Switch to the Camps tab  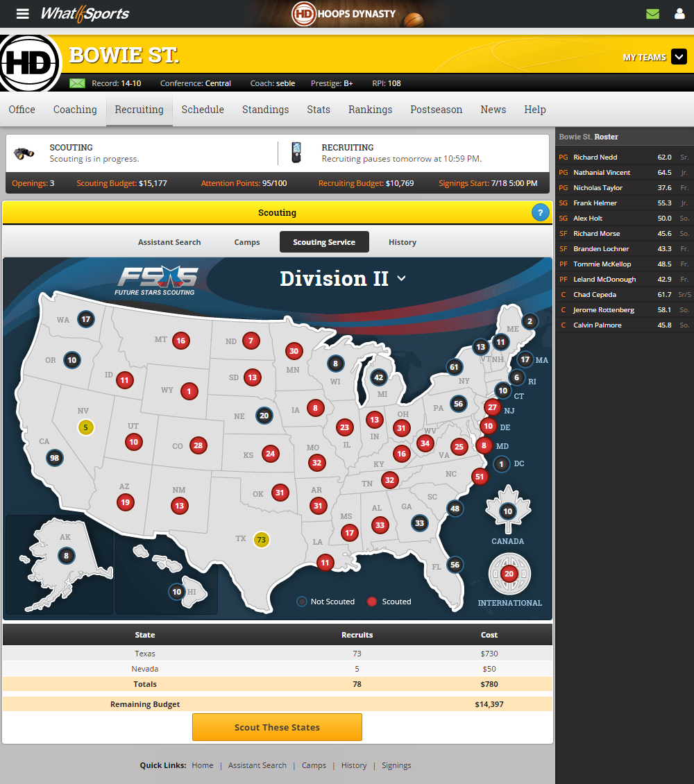click(247, 242)
